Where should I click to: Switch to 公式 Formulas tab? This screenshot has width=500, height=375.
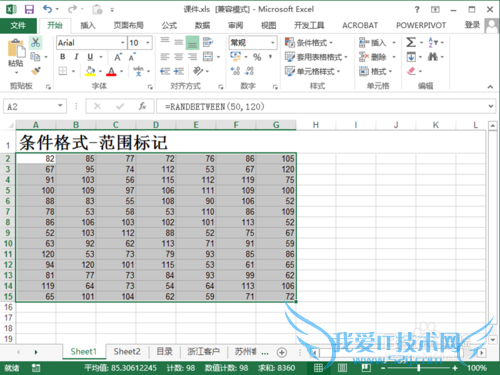click(169, 25)
